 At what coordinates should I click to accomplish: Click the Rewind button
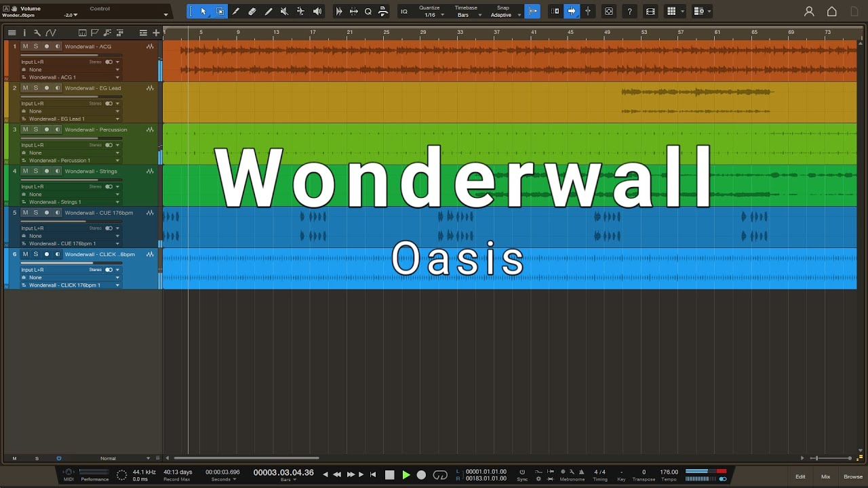click(x=337, y=475)
